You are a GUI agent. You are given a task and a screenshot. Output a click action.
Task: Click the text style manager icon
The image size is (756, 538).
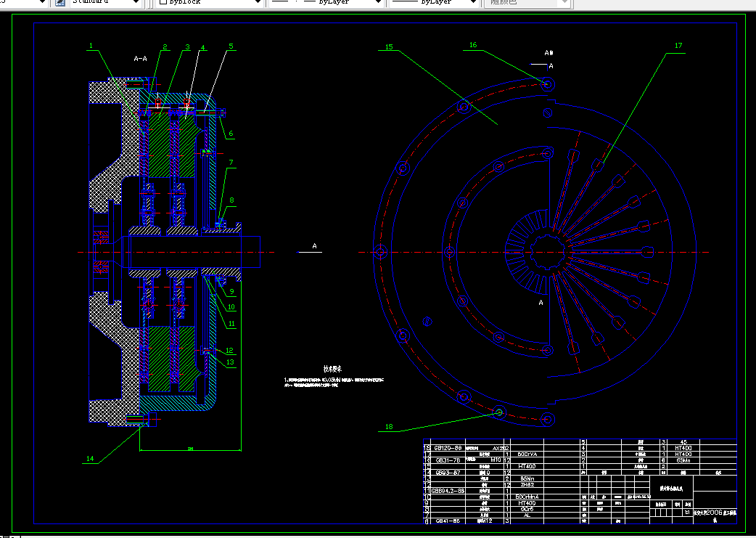click(x=59, y=2)
